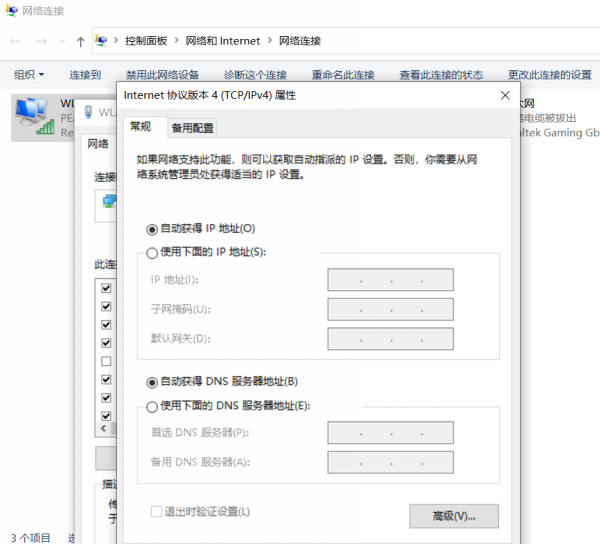Enable the unchecked item in WLAN properties list
This screenshot has width=600, height=544.
(x=106, y=361)
